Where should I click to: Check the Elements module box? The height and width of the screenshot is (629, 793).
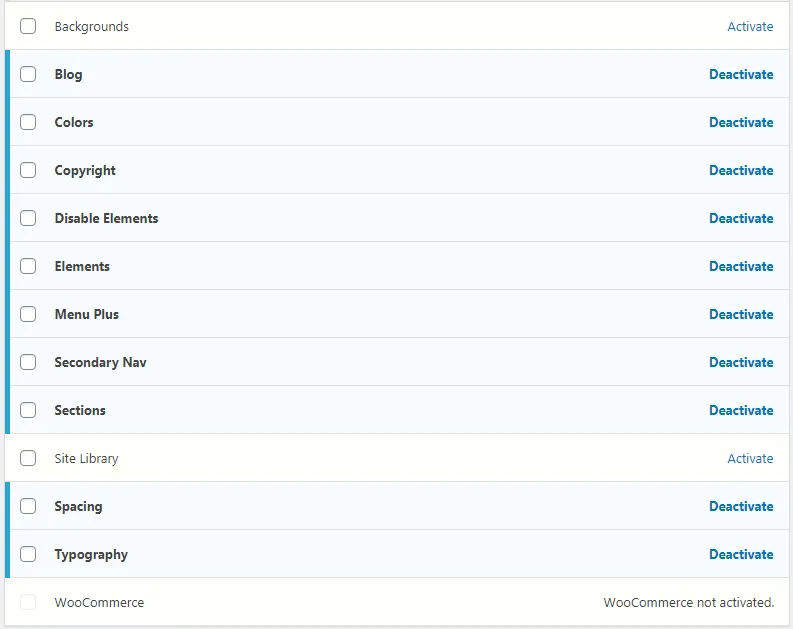(x=28, y=266)
